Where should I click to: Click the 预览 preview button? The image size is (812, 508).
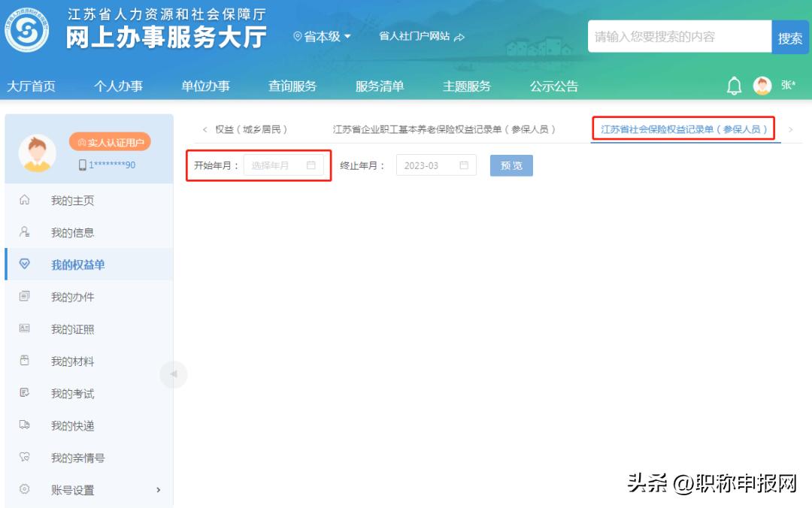[511, 165]
